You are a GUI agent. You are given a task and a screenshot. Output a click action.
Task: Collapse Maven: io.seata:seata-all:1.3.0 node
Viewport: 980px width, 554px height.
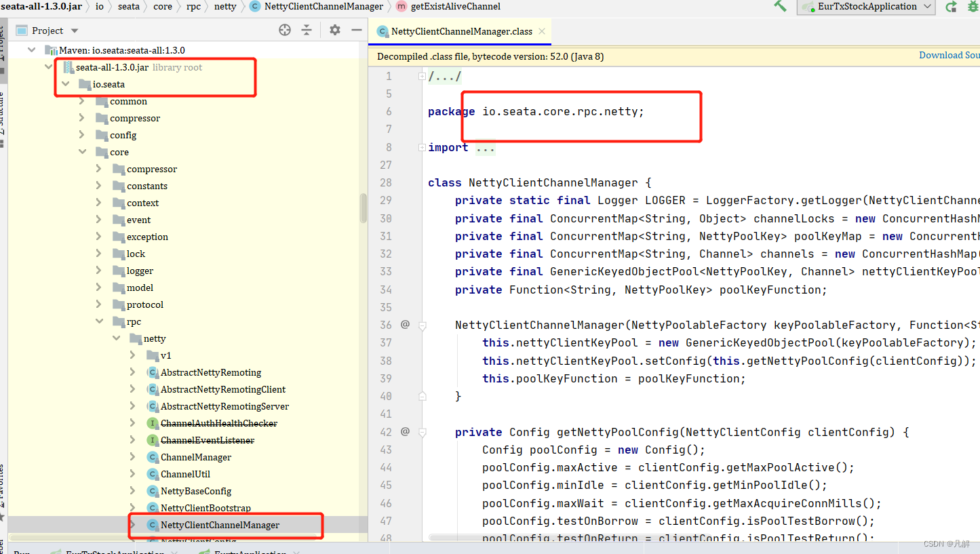31,50
